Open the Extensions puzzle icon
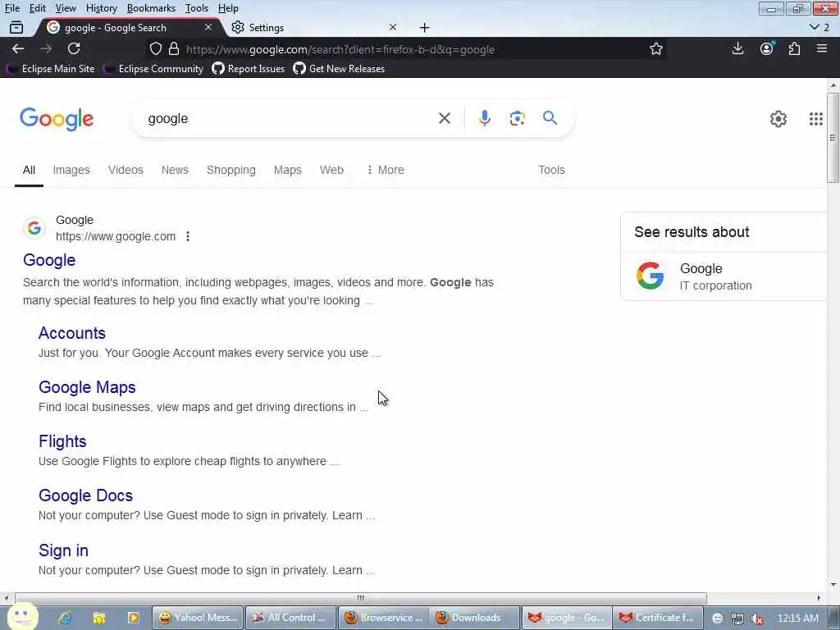The image size is (840, 630). [x=794, y=48]
